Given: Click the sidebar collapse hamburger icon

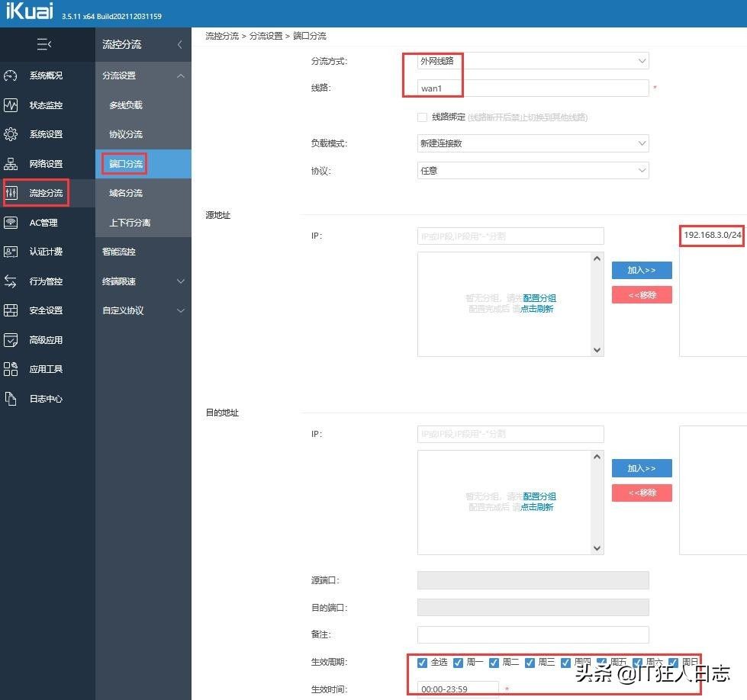Looking at the screenshot, I should click(43, 44).
